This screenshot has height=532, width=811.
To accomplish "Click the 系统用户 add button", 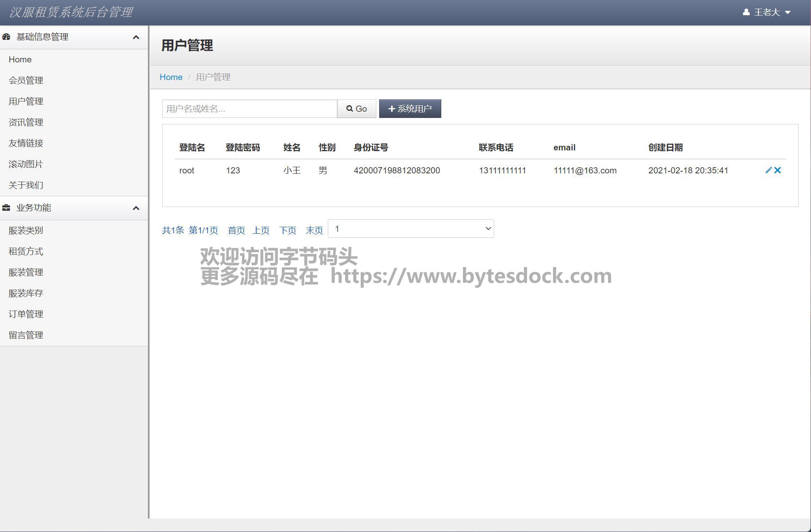I will pyautogui.click(x=410, y=109).
